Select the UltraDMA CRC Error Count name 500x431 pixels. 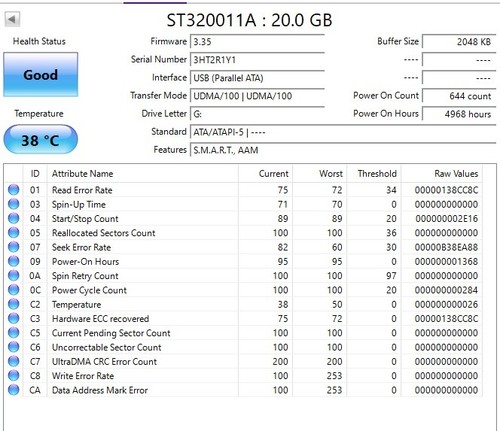click(104, 362)
